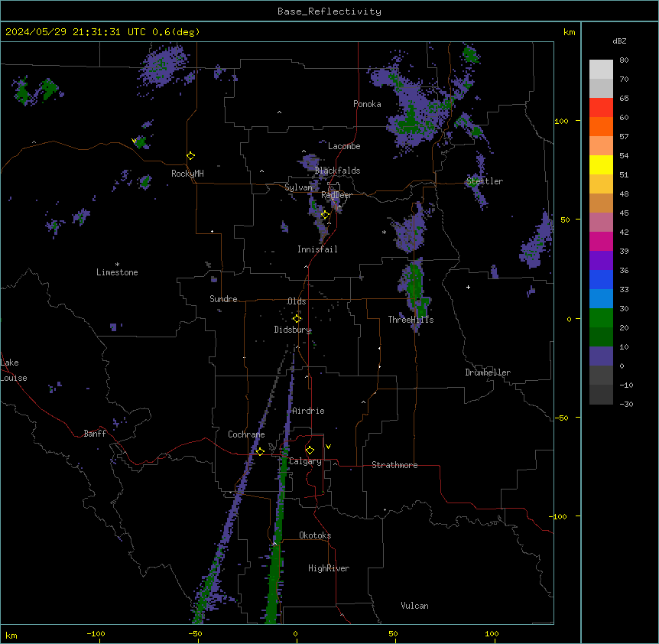Viewport: 659px width, 644px height.
Task: Click the red 60-65 dBZ legend band
Action: [x=601, y=108]
